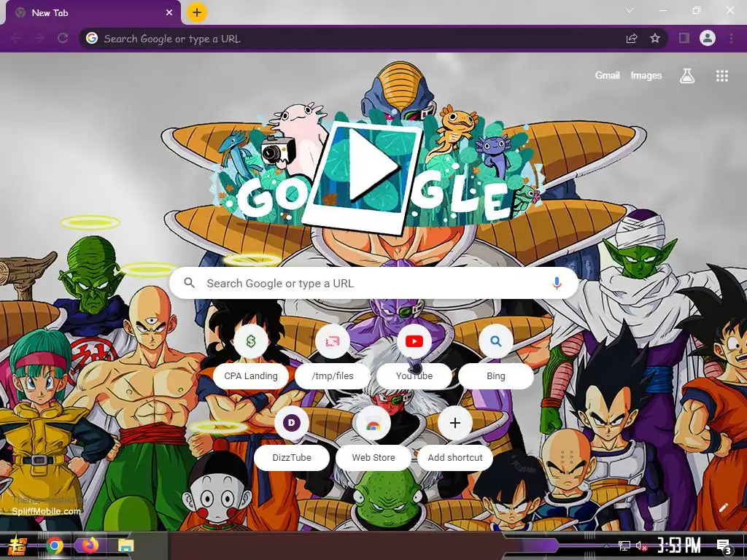Close the New Tab tab

169,13
